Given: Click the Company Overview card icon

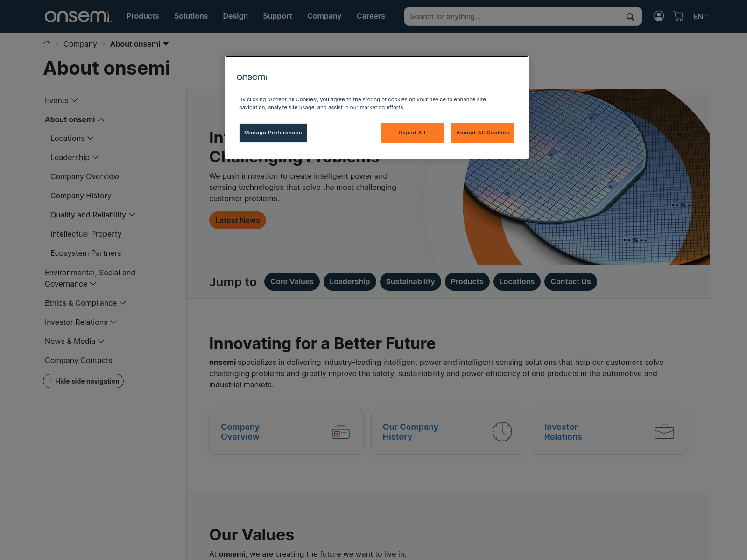Looking at the screenshot, I should pyautogui.click(x=341, y=432).
